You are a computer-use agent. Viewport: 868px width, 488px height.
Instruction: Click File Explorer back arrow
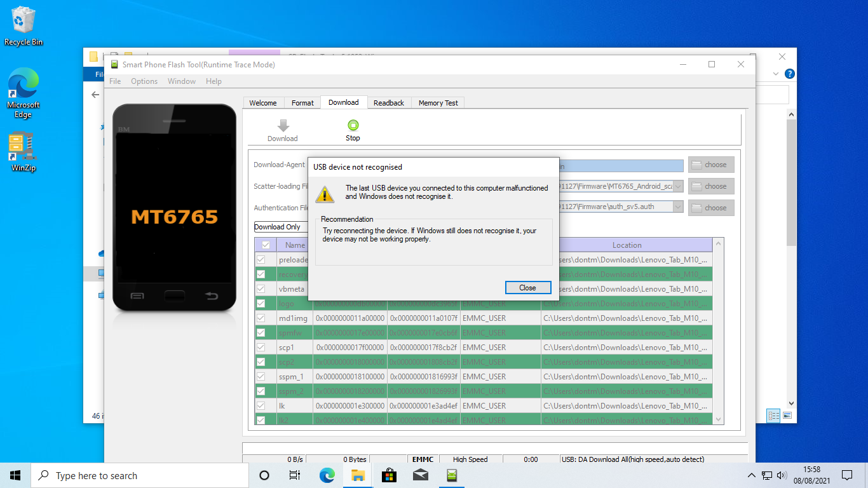click(95, 95)
